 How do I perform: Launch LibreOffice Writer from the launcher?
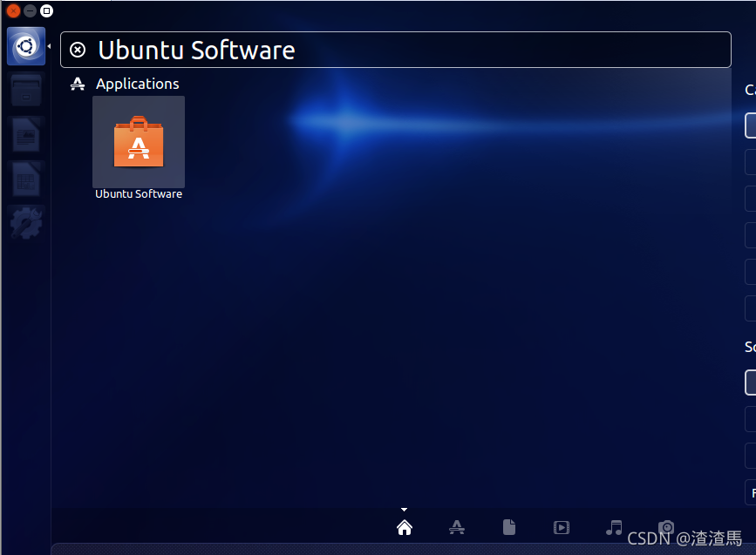26,135
